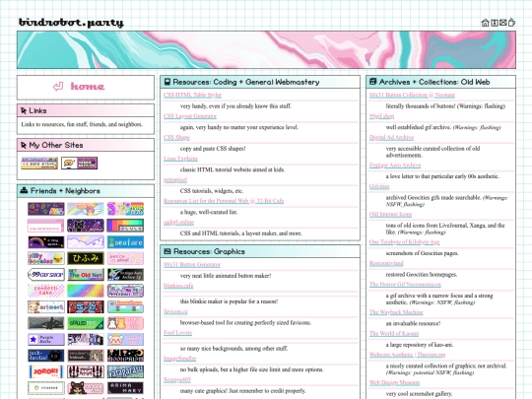Open 'The Horror Gif Necronomicon' link
The image size is (532, 399).
point(405,285)
